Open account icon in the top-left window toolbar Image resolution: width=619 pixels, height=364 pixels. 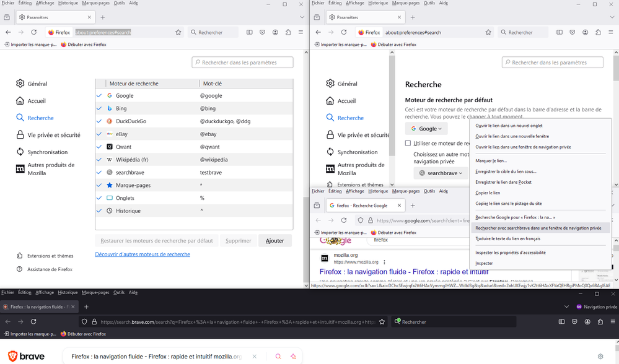click(x=275, y=32)
